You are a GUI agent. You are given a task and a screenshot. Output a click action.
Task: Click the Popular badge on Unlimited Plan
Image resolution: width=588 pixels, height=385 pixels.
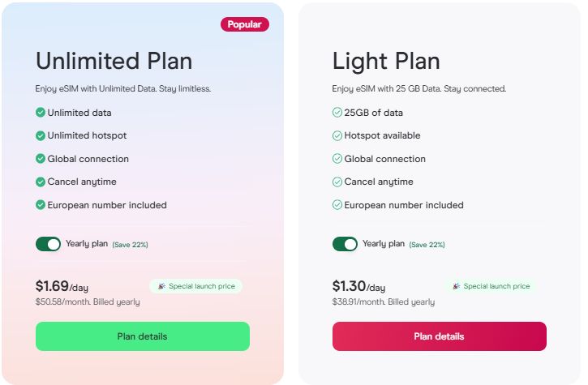(x=244, y=24)
